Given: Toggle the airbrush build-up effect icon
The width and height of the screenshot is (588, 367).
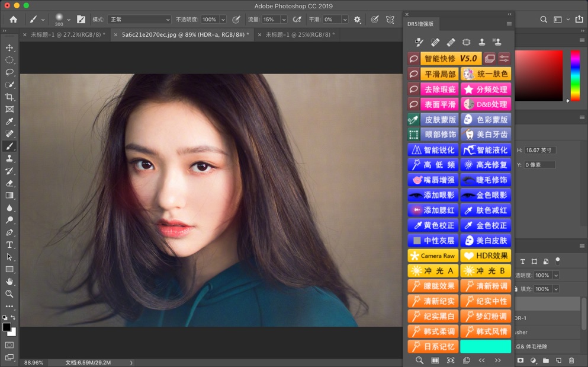Looking at the screenshot, I should 297,20.
